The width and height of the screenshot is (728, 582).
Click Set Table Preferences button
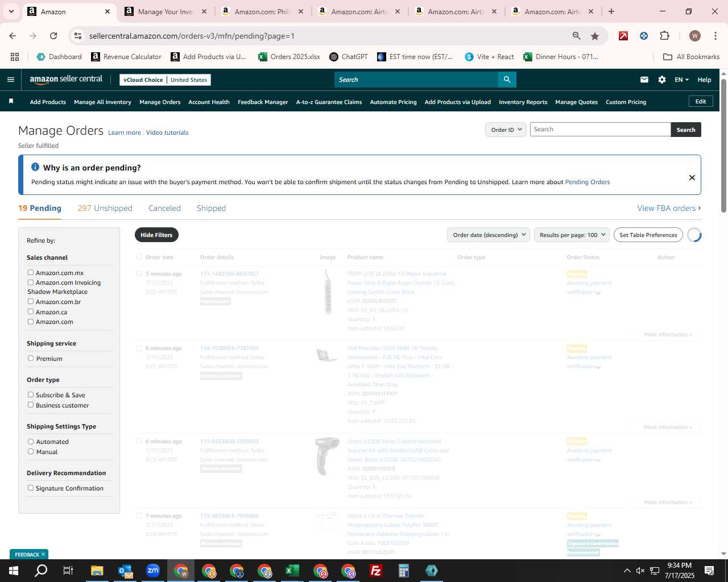tap(648, 235)
